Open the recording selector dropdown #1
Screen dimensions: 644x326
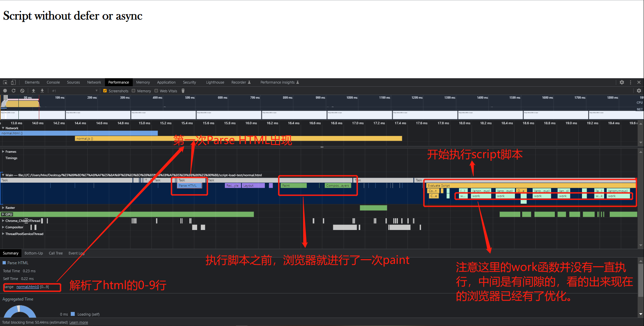click(x=74, y=91)
